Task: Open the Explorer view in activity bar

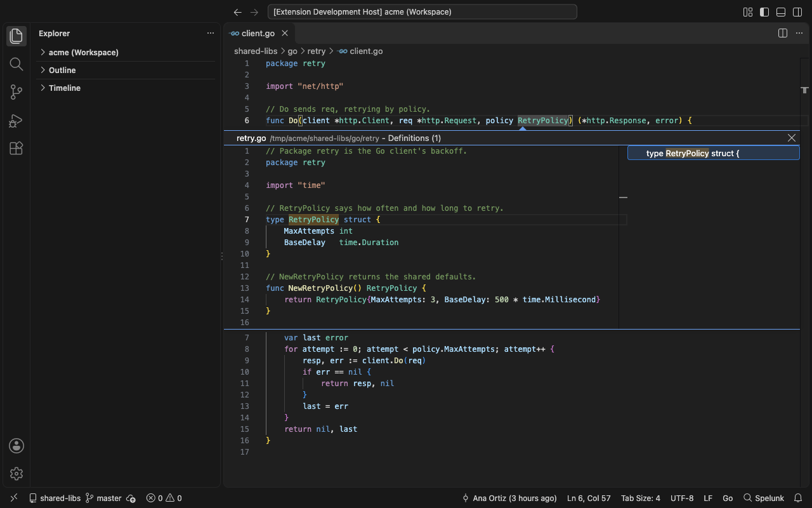Action: point(16,36)
